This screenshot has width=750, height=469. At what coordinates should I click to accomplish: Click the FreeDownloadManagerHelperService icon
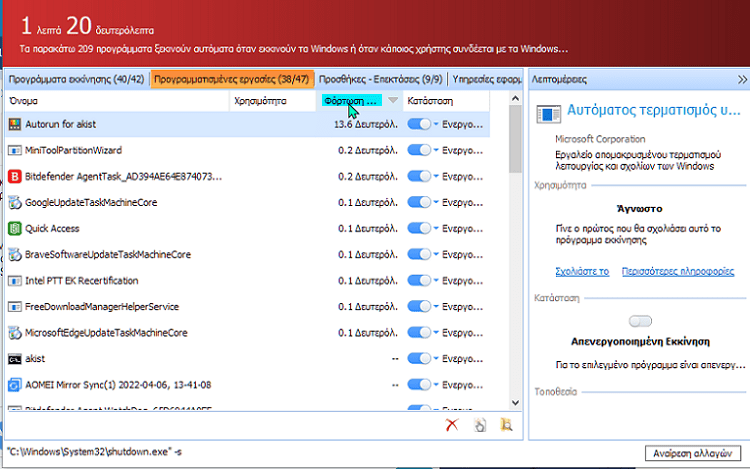point(15,307)
